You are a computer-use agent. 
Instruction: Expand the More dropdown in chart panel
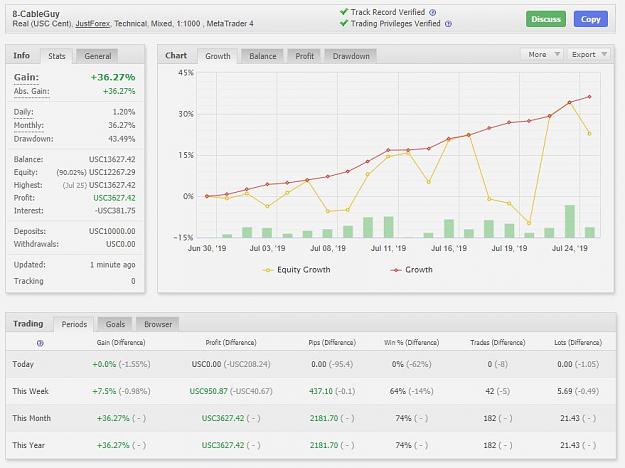[542, 54]
